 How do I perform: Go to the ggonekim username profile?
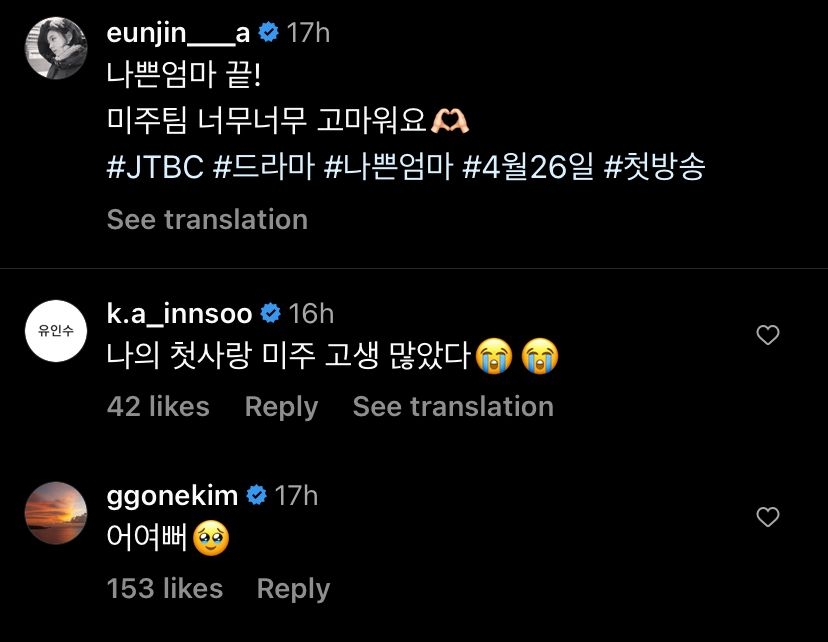(172, 495)
